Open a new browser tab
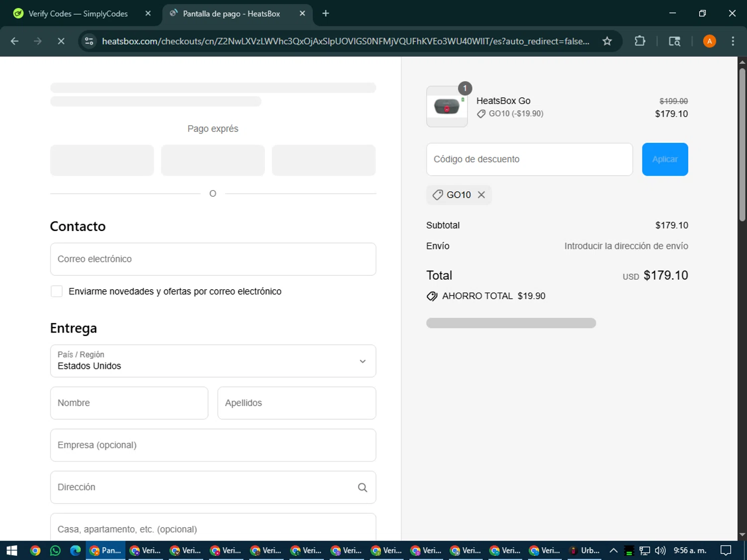747x560 pixels. coord(326,13)
